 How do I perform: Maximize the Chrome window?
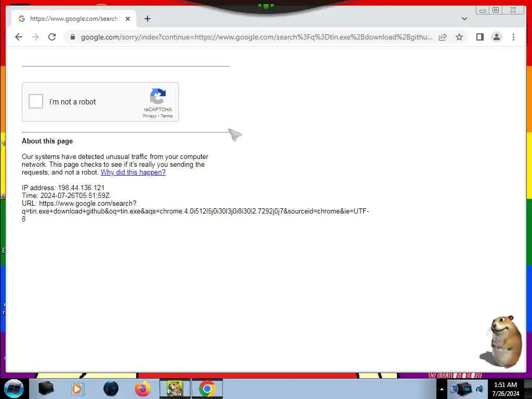(x=496, y=10)
